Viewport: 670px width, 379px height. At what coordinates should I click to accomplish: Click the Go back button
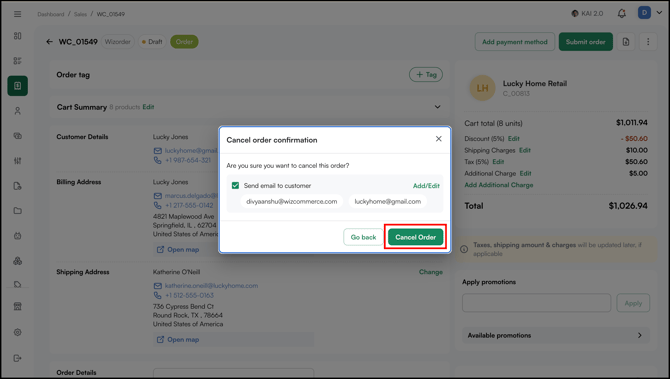point(363,237)
